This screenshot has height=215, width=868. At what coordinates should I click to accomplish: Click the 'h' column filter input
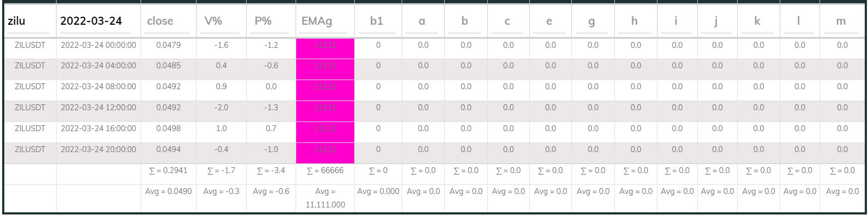click(635, 21)
